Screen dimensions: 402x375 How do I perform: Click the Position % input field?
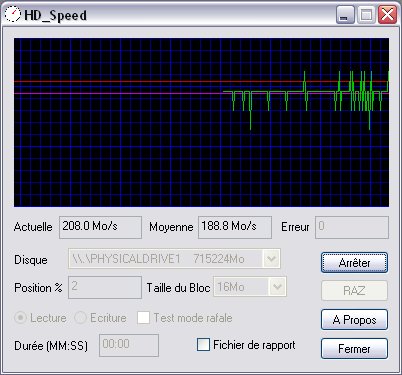(105, 287)
